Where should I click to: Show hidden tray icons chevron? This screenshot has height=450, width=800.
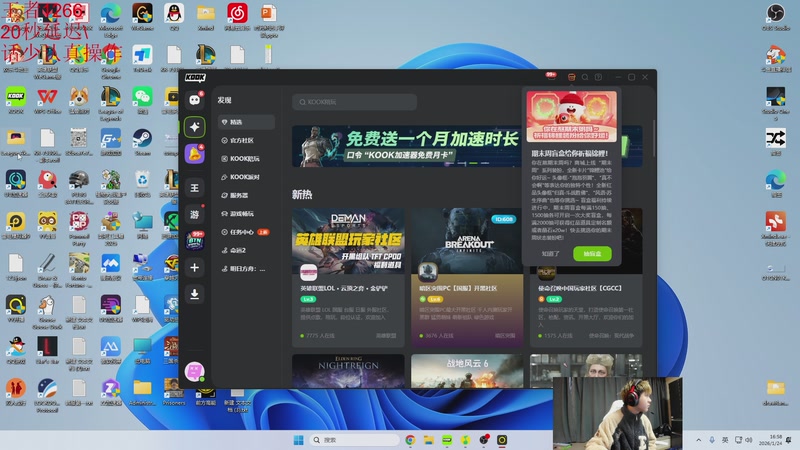coord(698,440)
